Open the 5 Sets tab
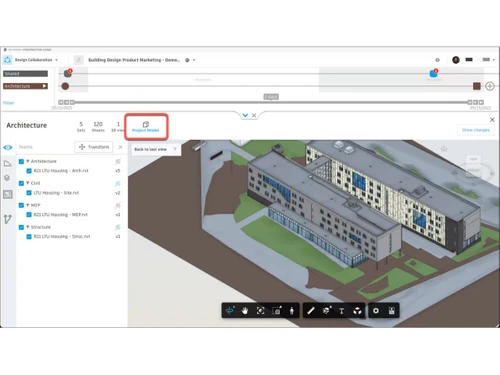This screenshot has height=375, width=500. (x=81, y=127)
